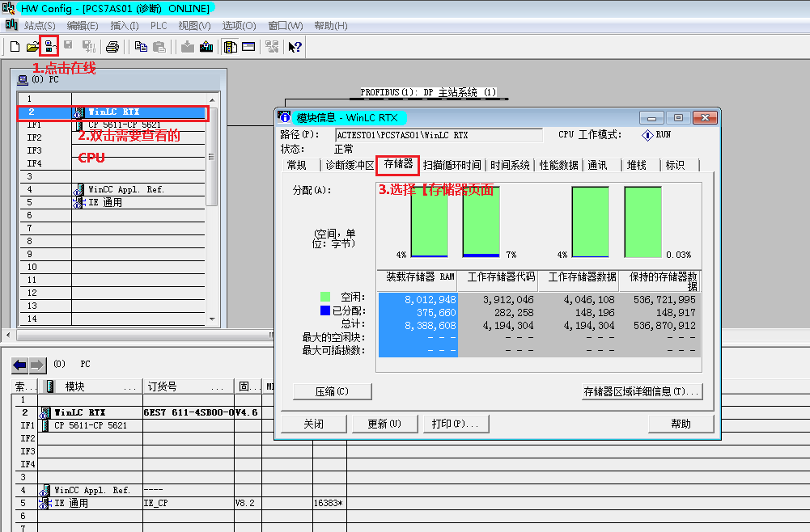
Task: Click the 路径 input field
Action: (x=439, y=135)
